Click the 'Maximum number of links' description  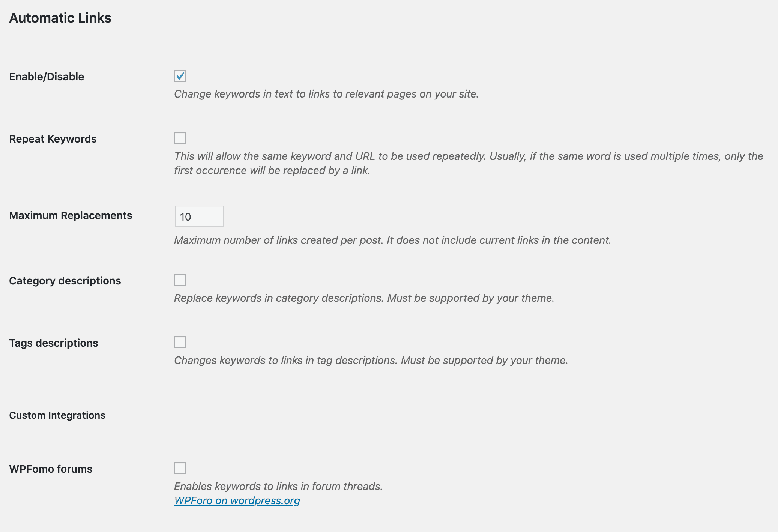coord(393,240)
